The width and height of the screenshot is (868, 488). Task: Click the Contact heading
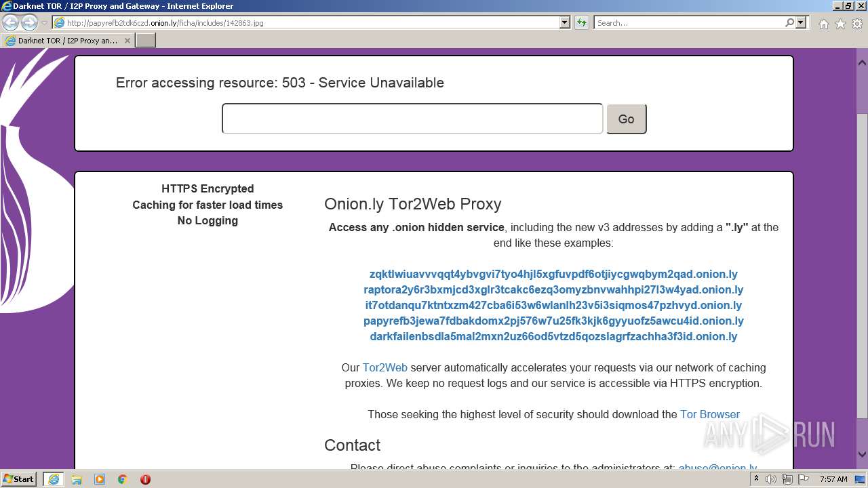[x=352, y=445]
